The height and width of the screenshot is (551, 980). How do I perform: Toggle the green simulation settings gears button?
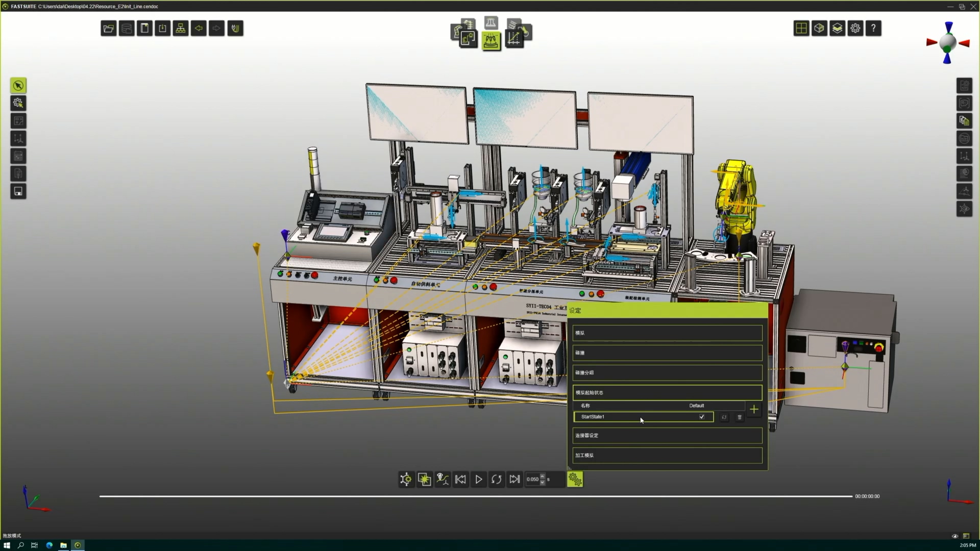[x=575, y=479]
